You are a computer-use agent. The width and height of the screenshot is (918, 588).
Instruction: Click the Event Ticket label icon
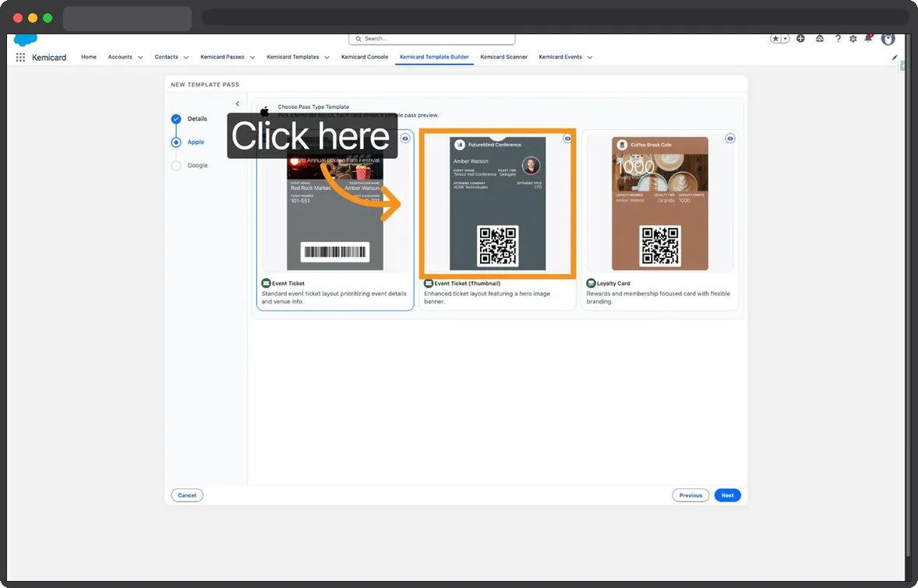(266, 283)
